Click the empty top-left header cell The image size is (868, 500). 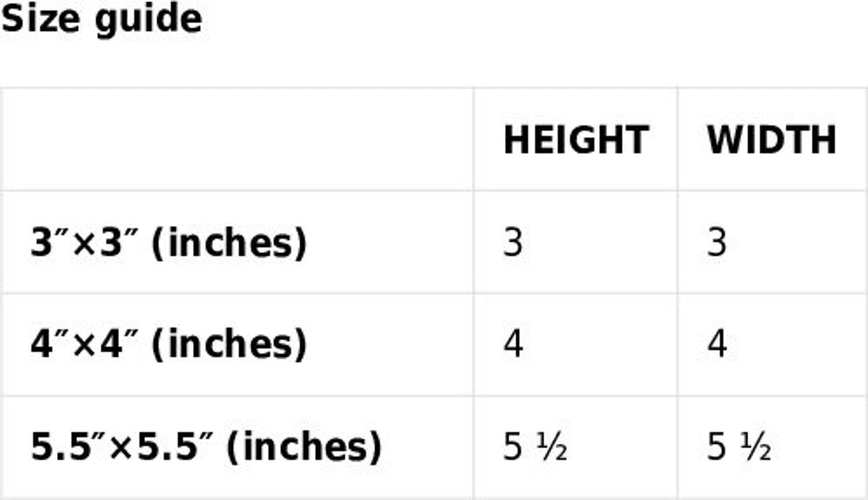point(237,140)
